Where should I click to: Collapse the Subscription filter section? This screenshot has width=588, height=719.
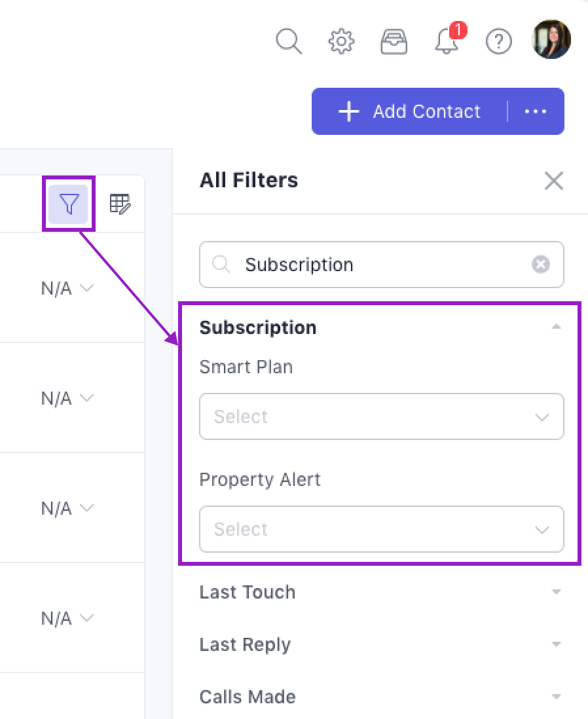click(x=556, y=327)
